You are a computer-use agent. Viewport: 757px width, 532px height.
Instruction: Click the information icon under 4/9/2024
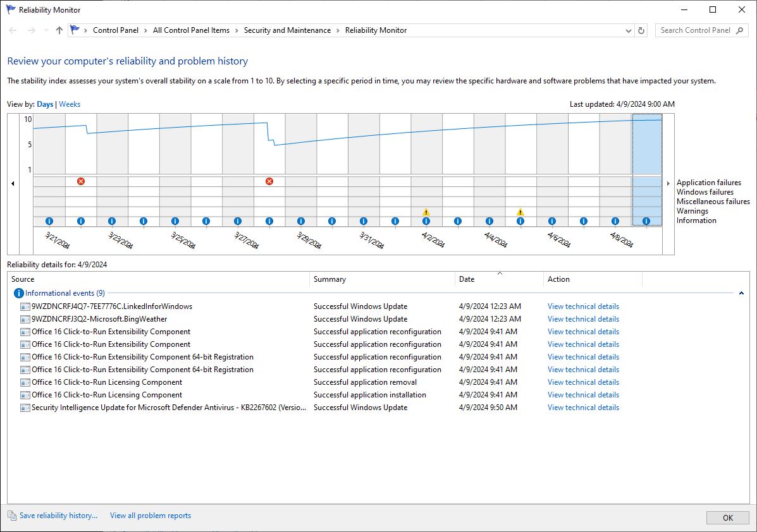(x=646, y=221)
